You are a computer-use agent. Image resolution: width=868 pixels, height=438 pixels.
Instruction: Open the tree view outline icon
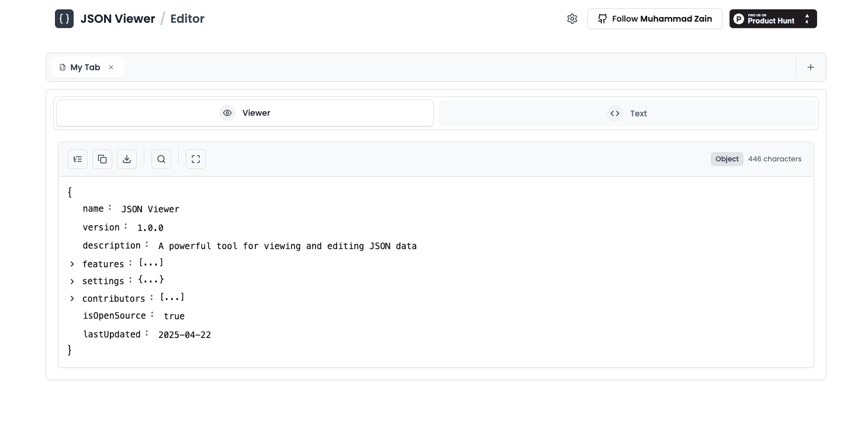pos(78,159)
